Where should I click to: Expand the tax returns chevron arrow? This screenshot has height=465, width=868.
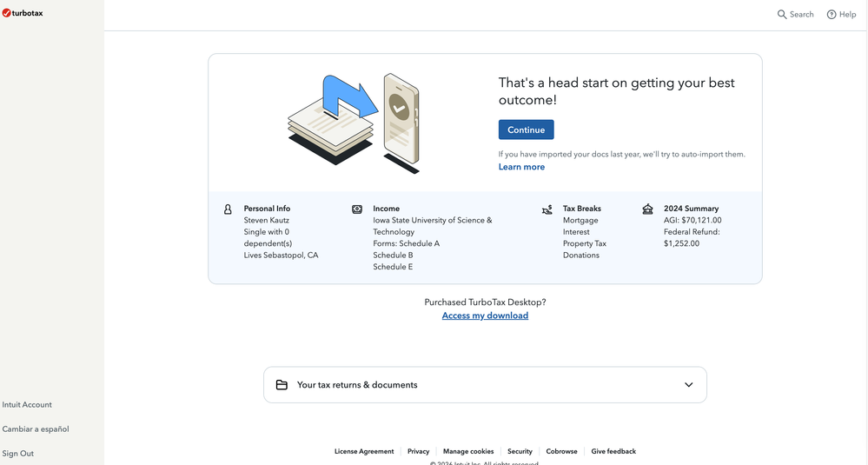689,385
